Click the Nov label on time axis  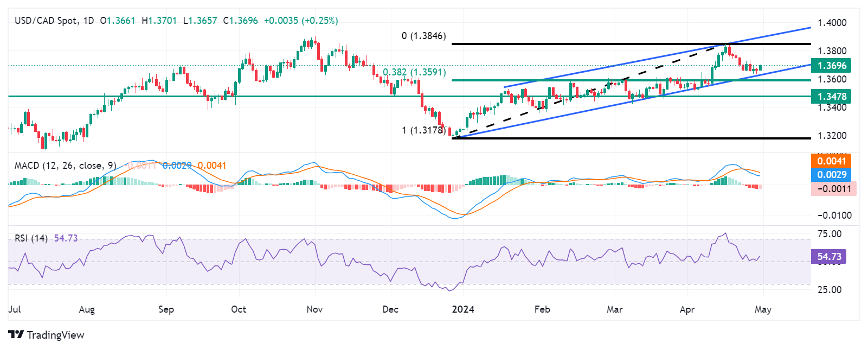[314, 309]
